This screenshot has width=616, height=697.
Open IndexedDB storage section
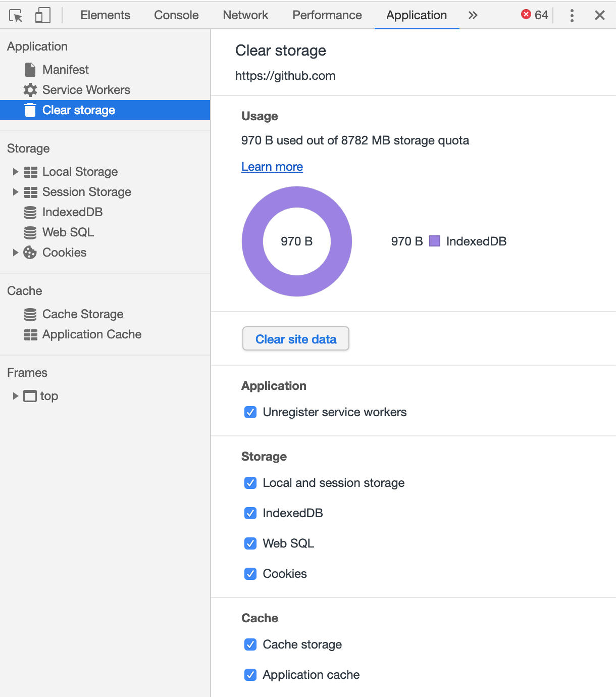pos(72,212)
